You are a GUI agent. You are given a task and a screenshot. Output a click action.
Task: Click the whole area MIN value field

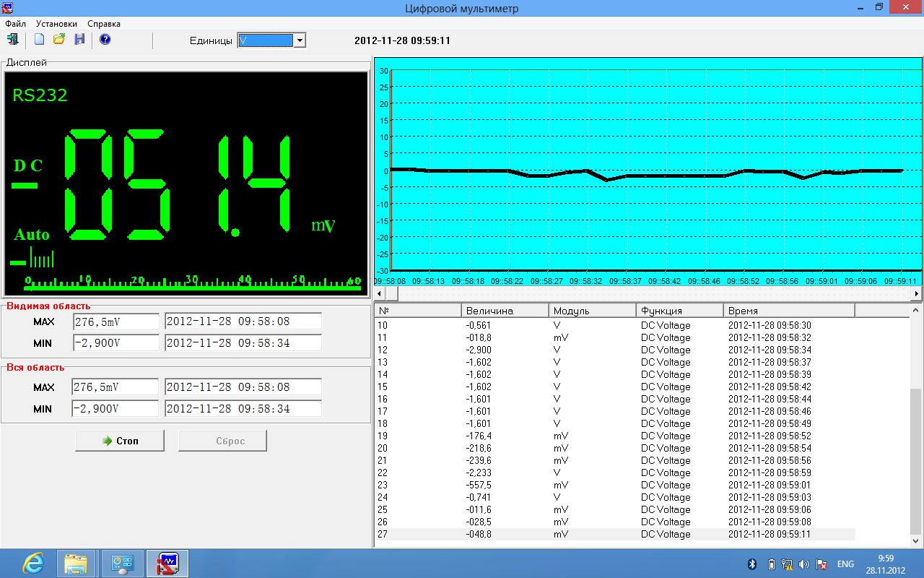(115, 409)
